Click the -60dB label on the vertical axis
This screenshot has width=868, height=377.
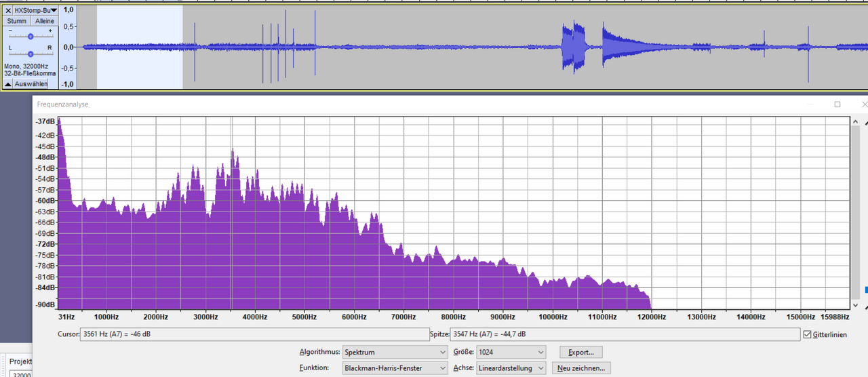tap(45, 200)
